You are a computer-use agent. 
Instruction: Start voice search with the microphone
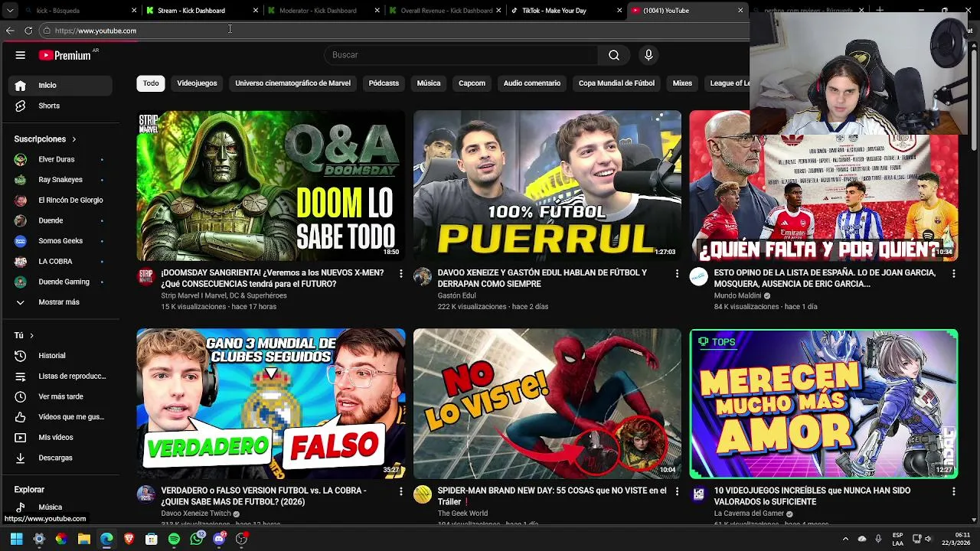click(648, 55)
